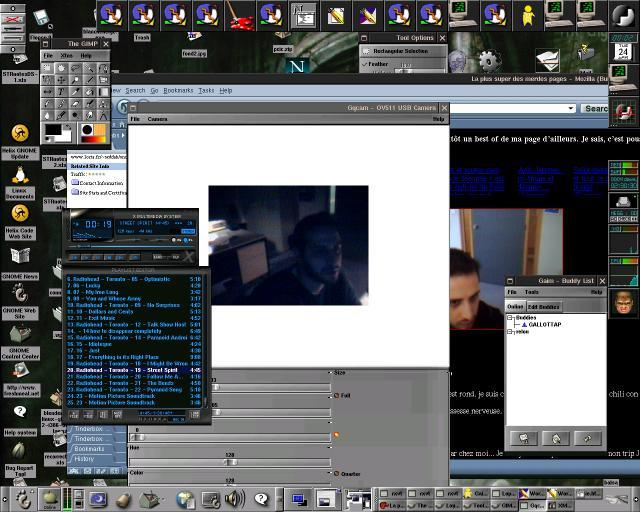Screen dimensions: 640x512
Task: Open the Camera menu in Gqcam
Action: [158, 119]
